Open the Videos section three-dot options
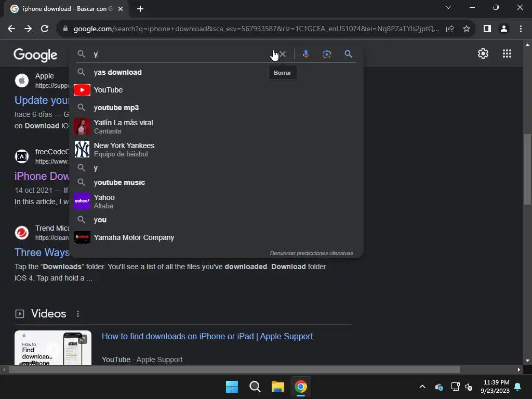532x399 pixels. (78, 314)
